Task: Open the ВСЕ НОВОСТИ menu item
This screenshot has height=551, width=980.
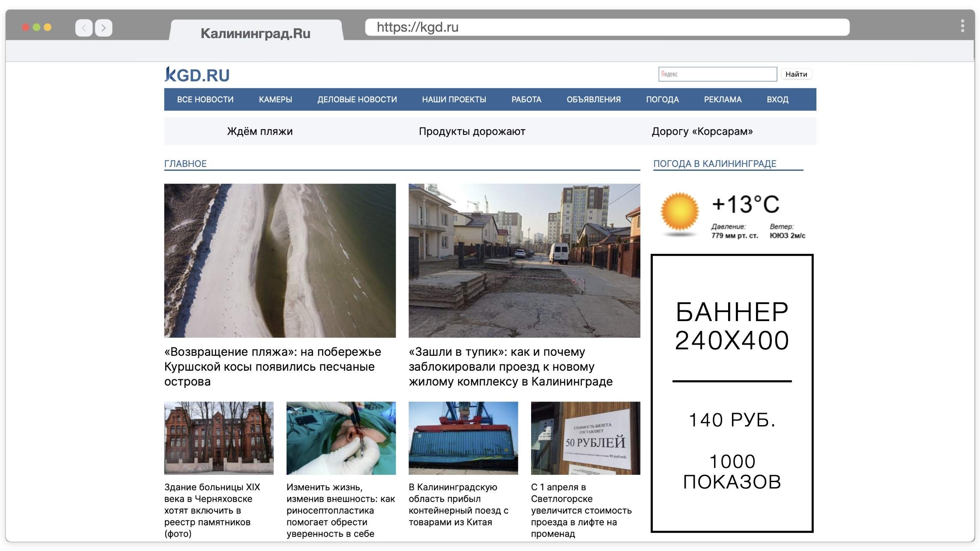Action: (x=205, y=99)
